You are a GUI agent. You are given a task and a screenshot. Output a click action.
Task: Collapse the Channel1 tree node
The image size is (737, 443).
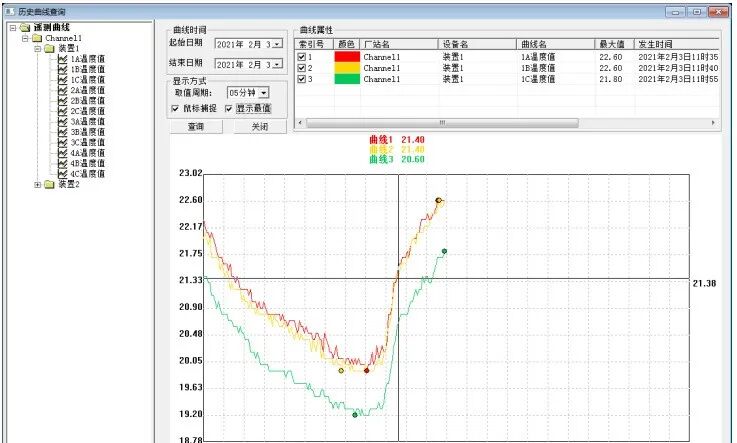coord(25,38)
